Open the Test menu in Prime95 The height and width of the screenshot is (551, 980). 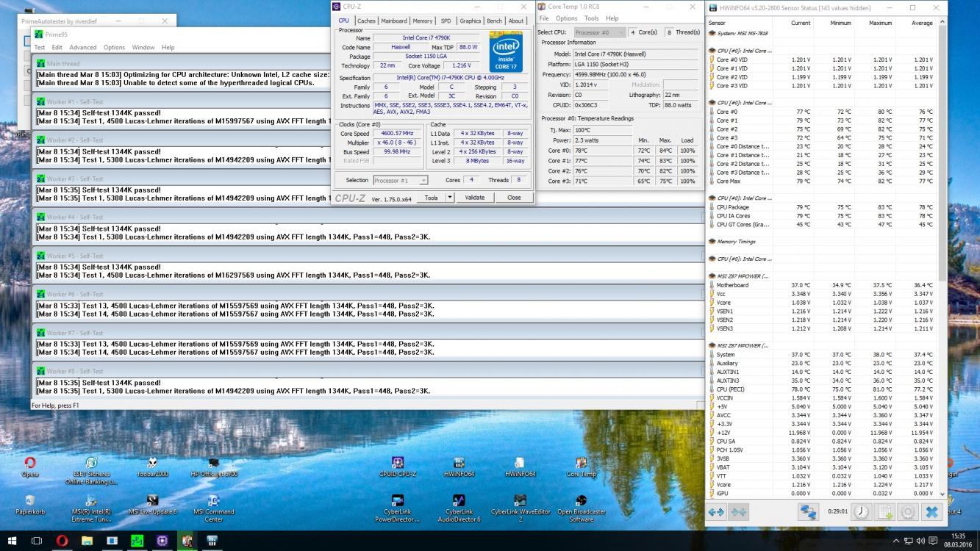pyautogui.click(x=40, y=47)
